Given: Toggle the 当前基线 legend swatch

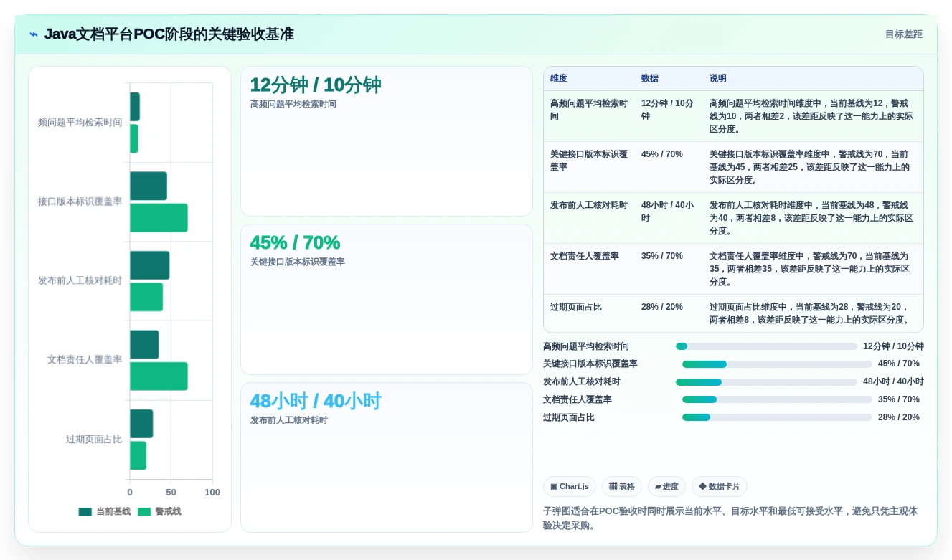Looking at the screenshot, I should (85, 512).
